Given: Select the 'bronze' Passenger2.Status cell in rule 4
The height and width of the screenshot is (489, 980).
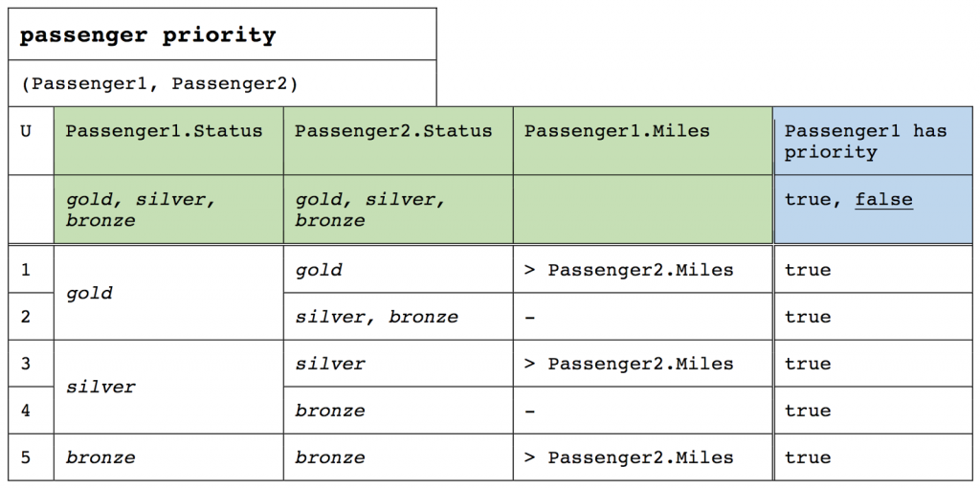Looking at the screenshot, I should coord(398,411).
